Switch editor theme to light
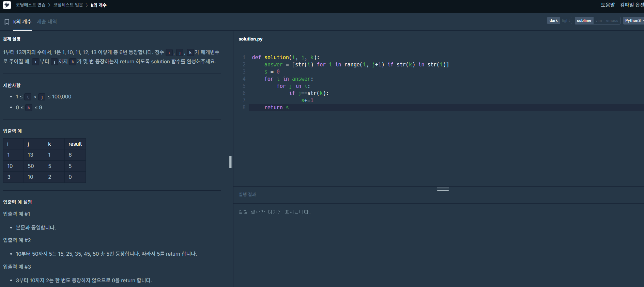 [x=566, y=20]
